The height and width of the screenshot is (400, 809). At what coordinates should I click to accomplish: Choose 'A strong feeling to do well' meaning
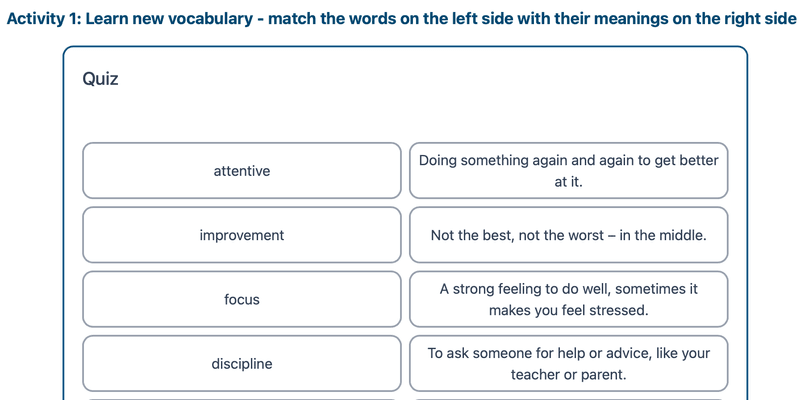click(x=568, y=299)
